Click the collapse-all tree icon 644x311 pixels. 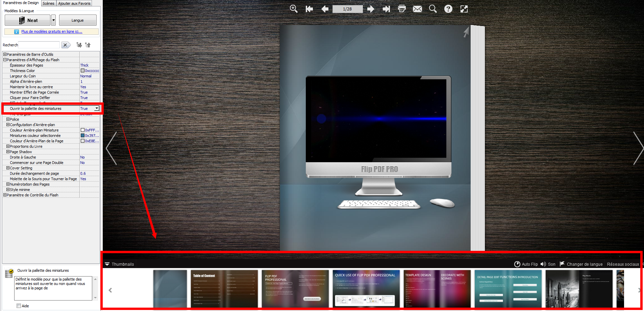point(88,45)
